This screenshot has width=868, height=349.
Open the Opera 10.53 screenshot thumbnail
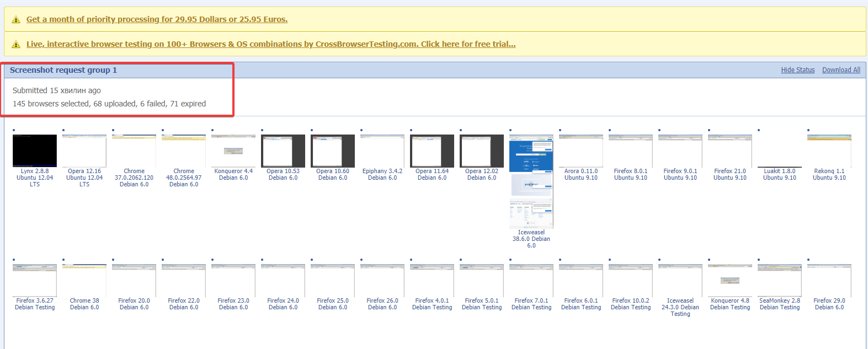tap(283, 151)
